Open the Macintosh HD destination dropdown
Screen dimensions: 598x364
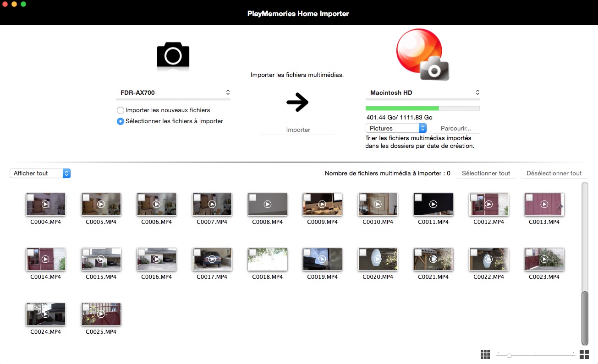(x=422, y=92)
